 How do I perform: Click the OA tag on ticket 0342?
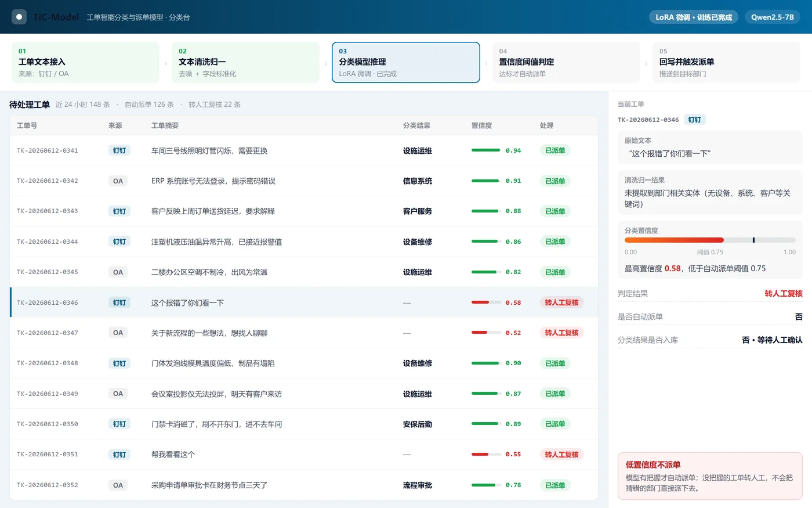(118, 181)
